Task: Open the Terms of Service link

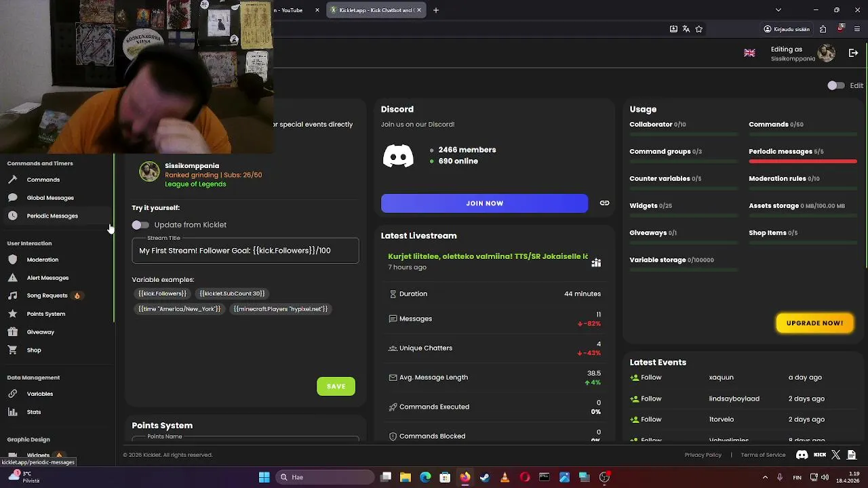Action: [x=763, y=455]
